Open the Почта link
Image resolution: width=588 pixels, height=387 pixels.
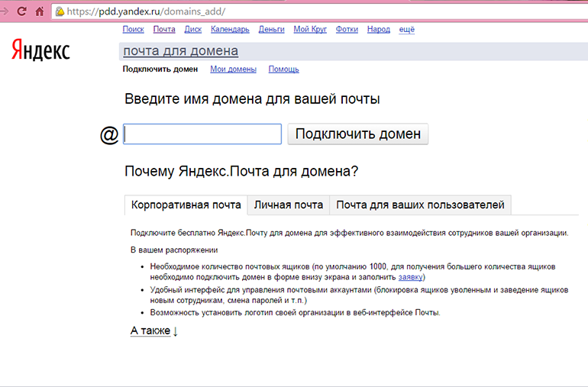click(x=164, y=29)
